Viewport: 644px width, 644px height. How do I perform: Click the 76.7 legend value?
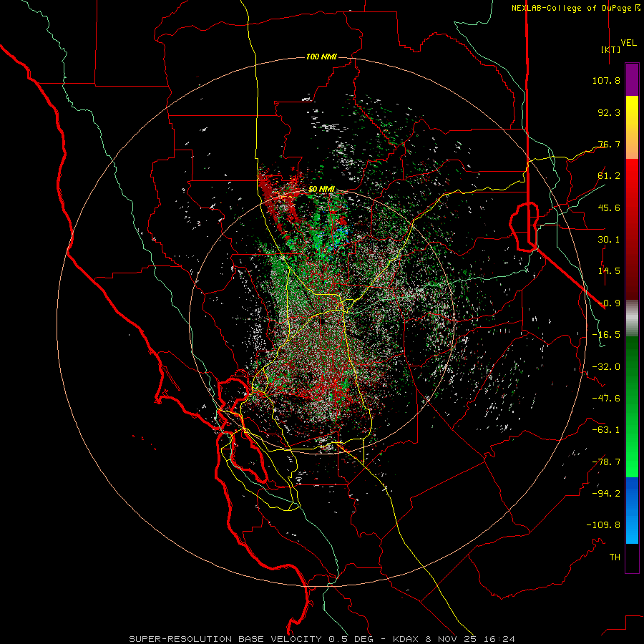click(609, 144)
